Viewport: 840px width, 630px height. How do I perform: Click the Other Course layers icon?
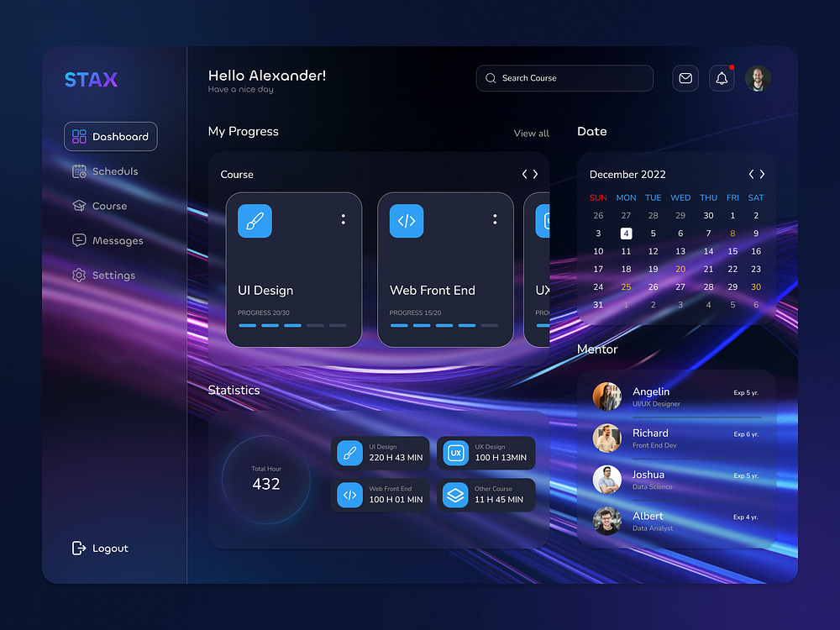pyautogui.click(x=455, y=495)
